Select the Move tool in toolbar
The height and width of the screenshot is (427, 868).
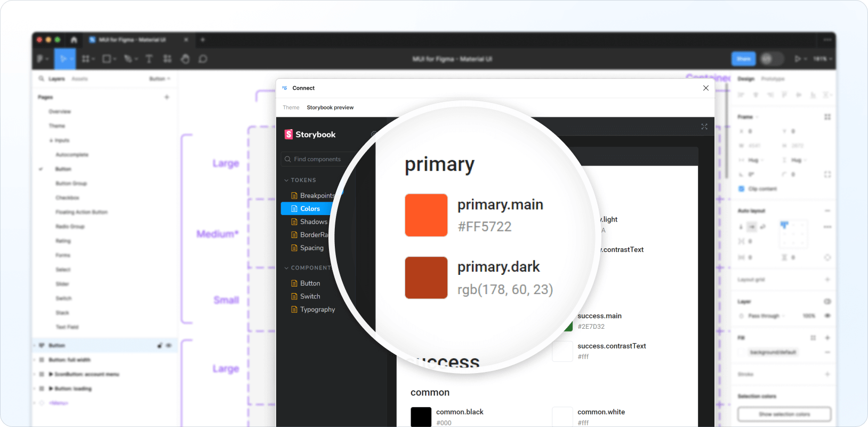click(65, 59)
